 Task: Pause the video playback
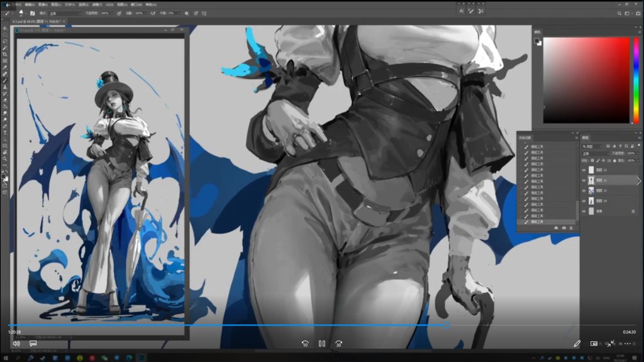click(x=321, y=344)
